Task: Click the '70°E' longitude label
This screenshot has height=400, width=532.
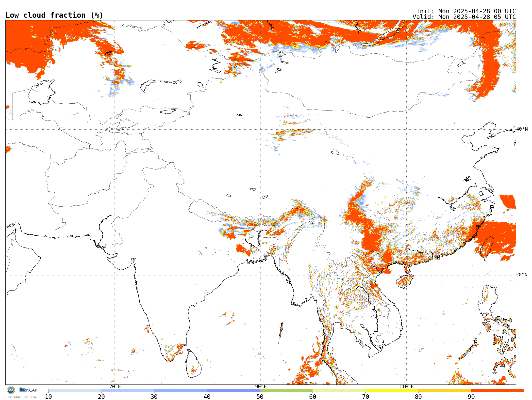Action: pos(115,387)
